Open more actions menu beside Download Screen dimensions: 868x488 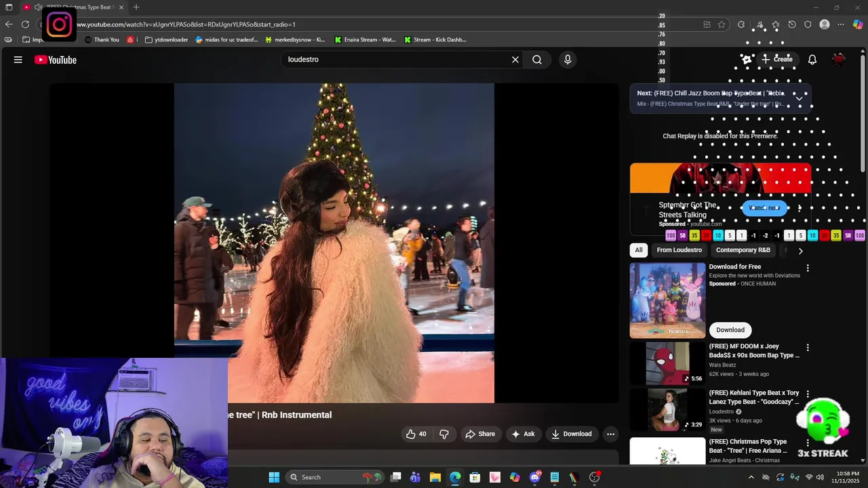click(x=610, y=434)
